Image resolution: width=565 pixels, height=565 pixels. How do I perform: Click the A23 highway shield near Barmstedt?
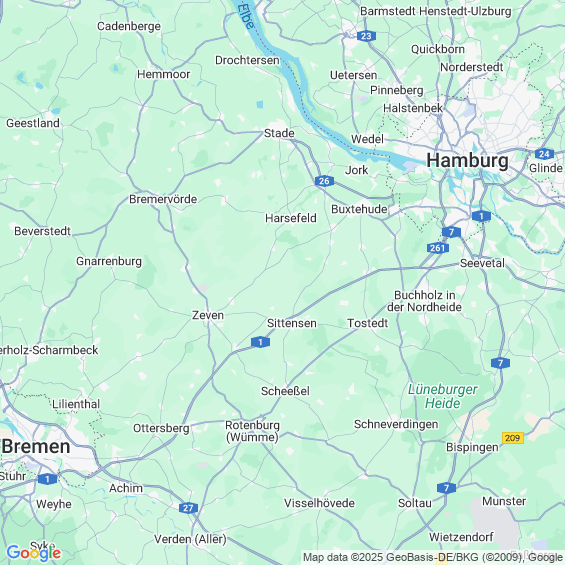point(366,36)
